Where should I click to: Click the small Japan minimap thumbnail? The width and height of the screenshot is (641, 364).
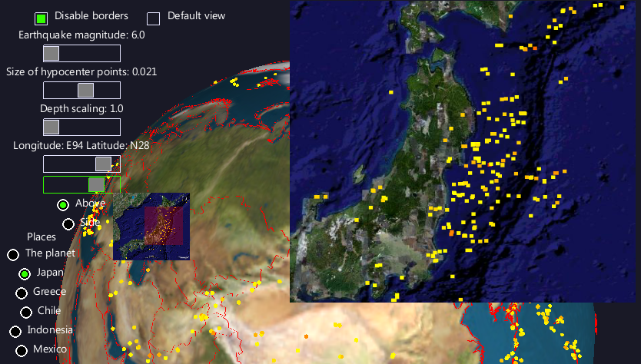[151, 227]
